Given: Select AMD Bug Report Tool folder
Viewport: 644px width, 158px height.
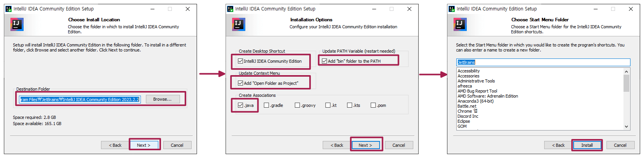Looking at the screenshot, I should tap(477, 91).
